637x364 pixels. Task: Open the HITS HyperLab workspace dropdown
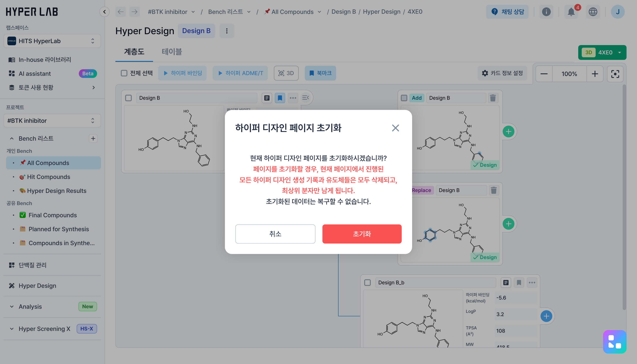52,41
